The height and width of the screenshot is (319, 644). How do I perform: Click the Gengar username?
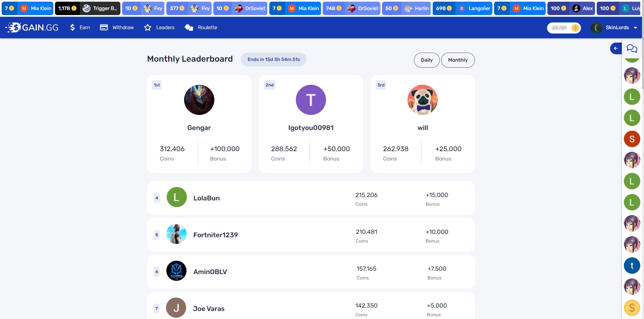click(199, 128)
